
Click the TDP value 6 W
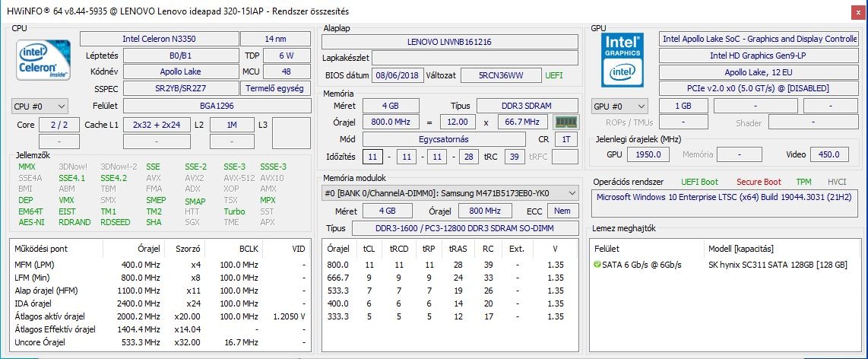287,56
